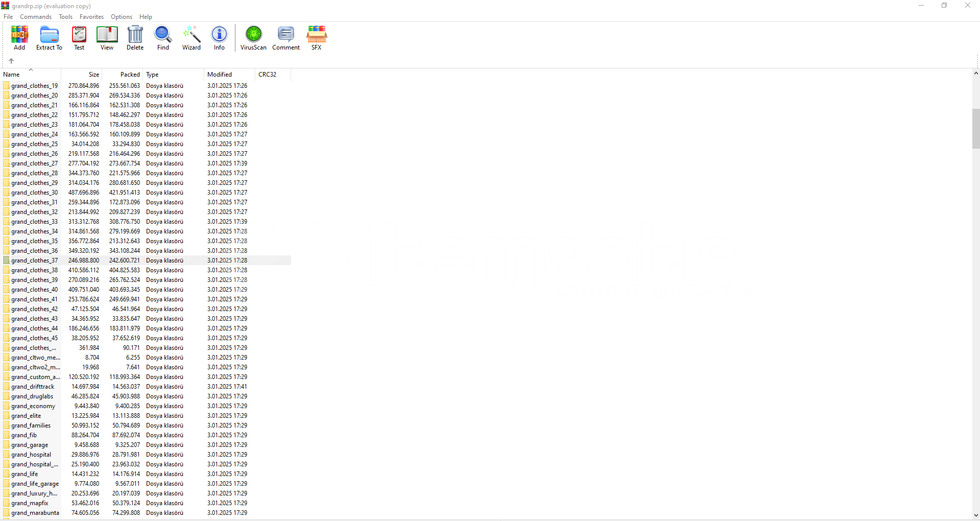This screenshot has height=521, width=980.
Task: Open the File menu
Action: point(8,17)
